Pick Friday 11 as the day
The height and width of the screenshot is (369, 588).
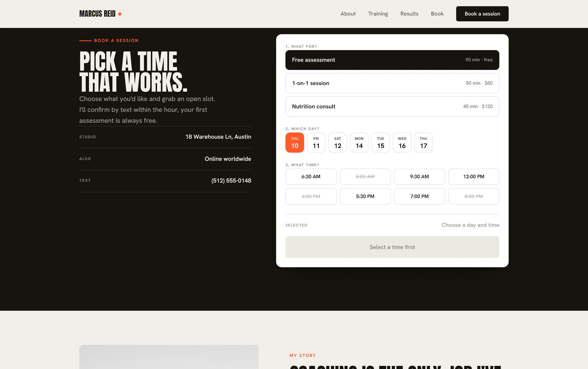click(316, 143)
